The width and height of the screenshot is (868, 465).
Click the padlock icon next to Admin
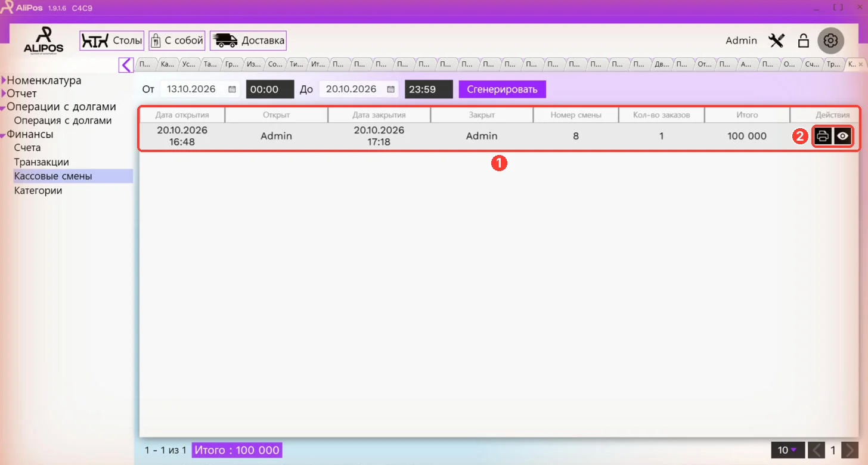pyautogui.click(x=804, y=41)
